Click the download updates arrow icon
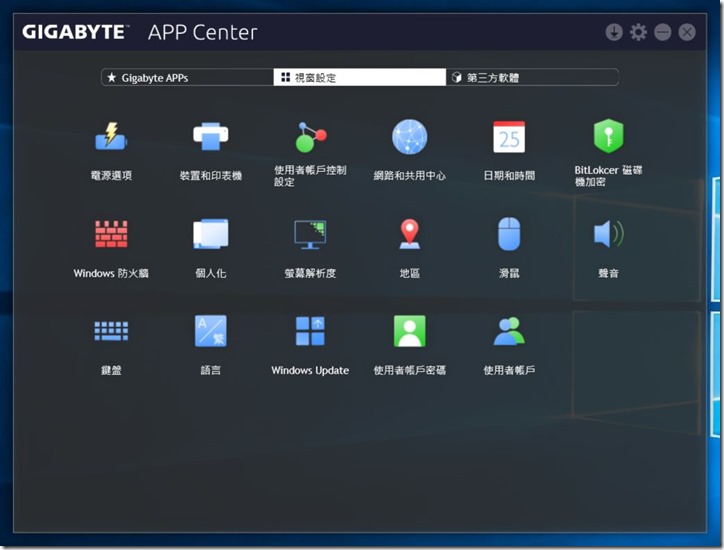This screenshot has width=724, height=550. point(614,32)
